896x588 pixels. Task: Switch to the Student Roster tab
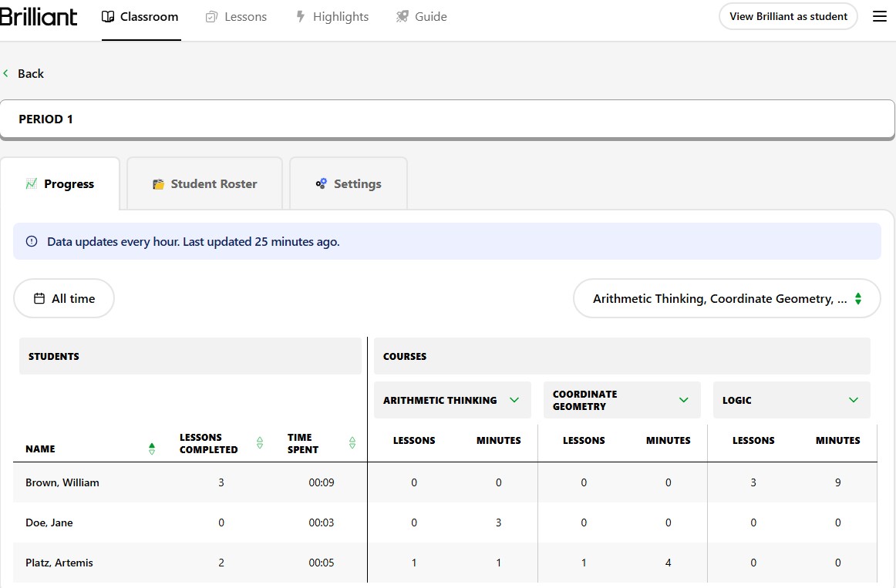tap(205, 184)
